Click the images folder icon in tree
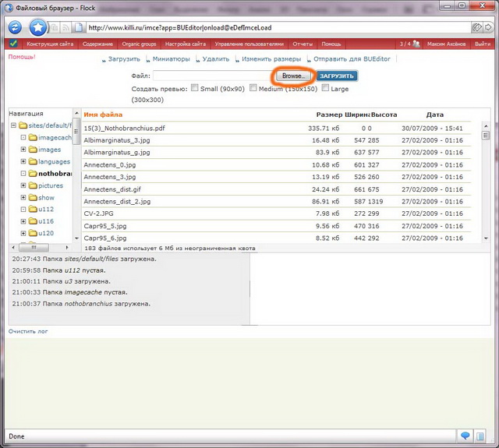The image size is (499, 448). pyautogui.click(x=33, y=150)
